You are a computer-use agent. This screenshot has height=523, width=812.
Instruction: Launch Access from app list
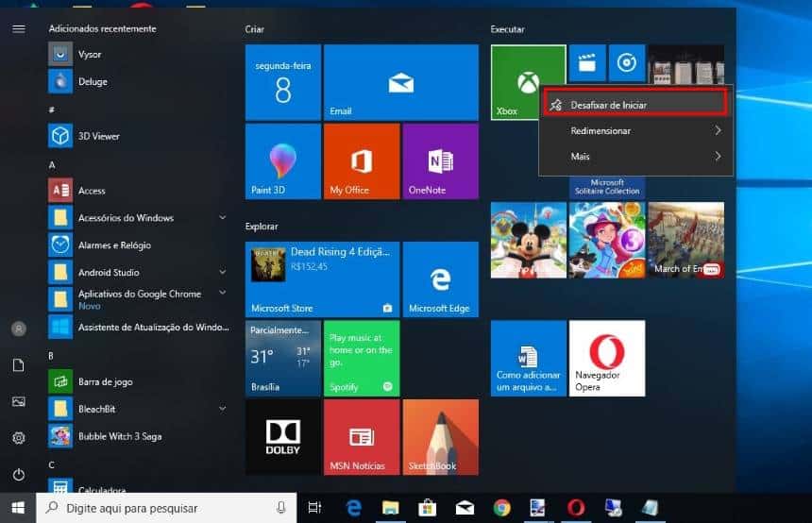pos(139,191)
